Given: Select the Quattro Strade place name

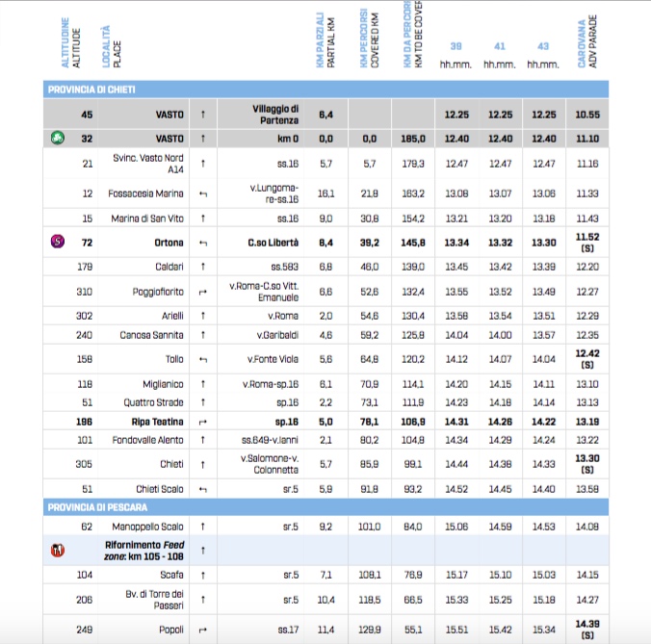Looking at the screenshot, I should pyautogui.click(x=153, y=402).
